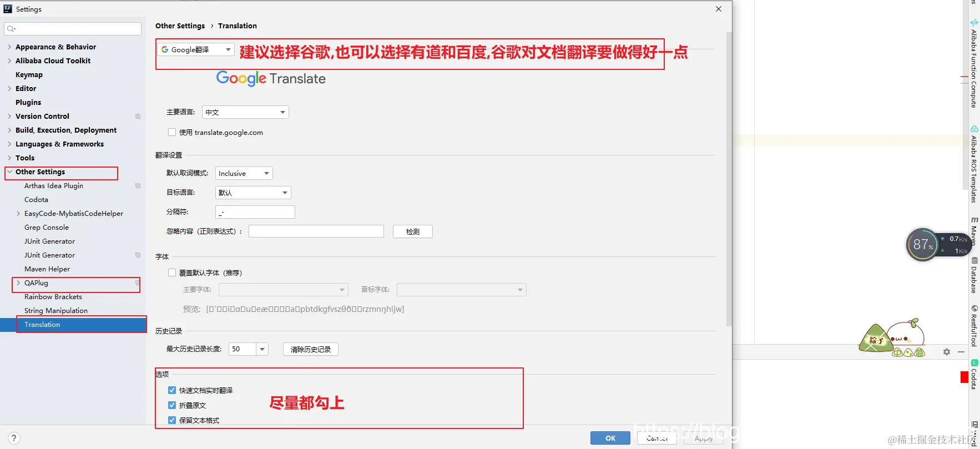Viewport: 980px width, 449px height.
Task: Select Plugins in settings tree
Action: 28,103
